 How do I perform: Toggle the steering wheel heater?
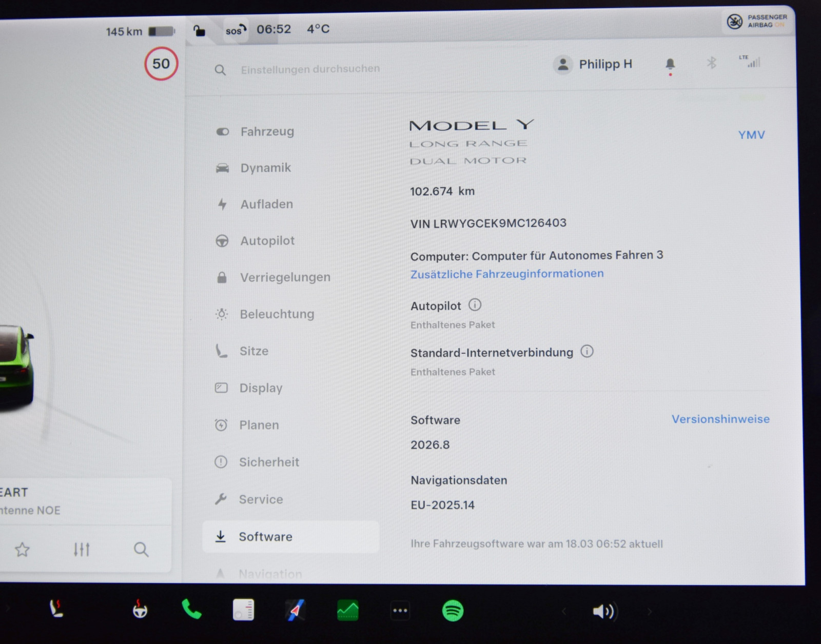coord(140,610)
